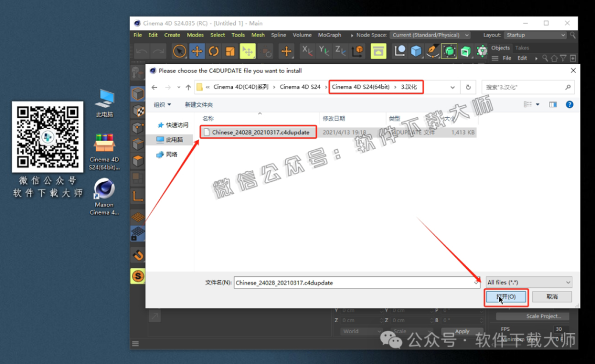
Task: Click the refresh icon beside address bar
Action: (468, 87)
